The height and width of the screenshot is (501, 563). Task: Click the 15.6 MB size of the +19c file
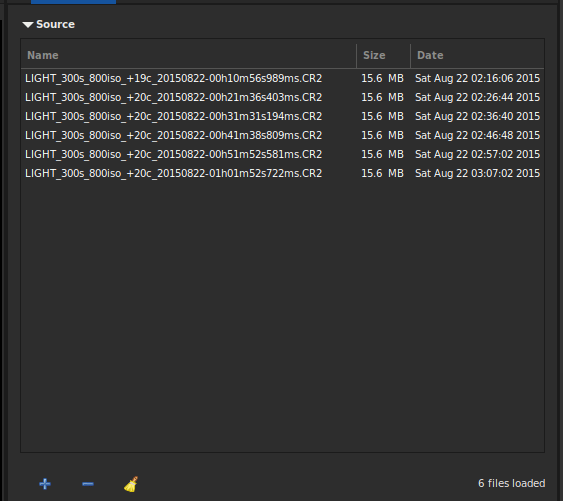(x=382, y=78)
